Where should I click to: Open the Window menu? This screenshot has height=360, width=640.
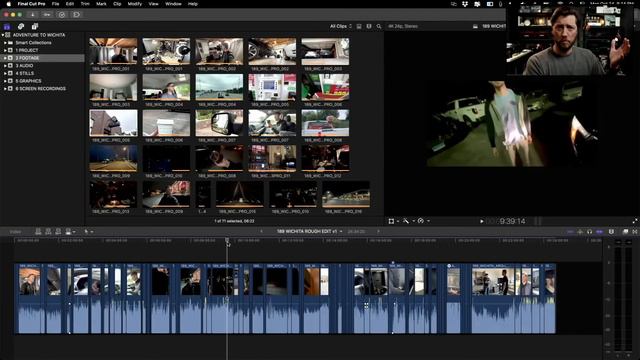173,4
